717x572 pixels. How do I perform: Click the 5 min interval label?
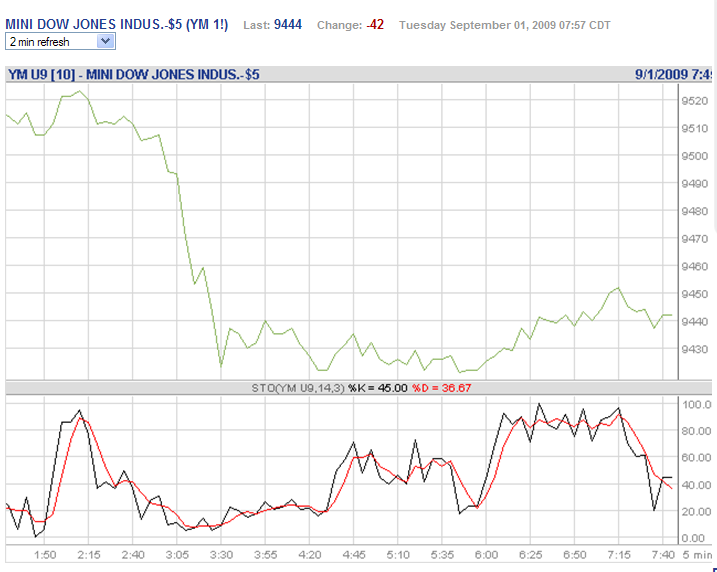coord(698,555)
